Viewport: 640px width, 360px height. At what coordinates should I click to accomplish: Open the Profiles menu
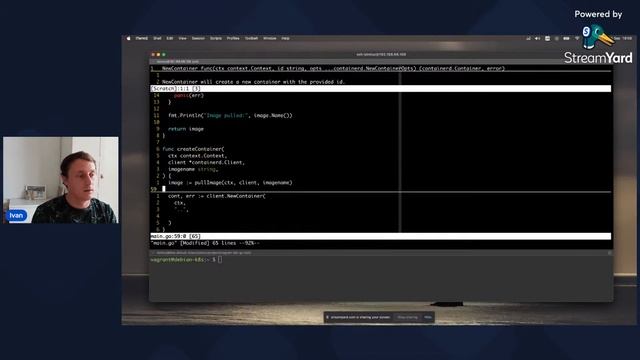[x=233, y=38]
